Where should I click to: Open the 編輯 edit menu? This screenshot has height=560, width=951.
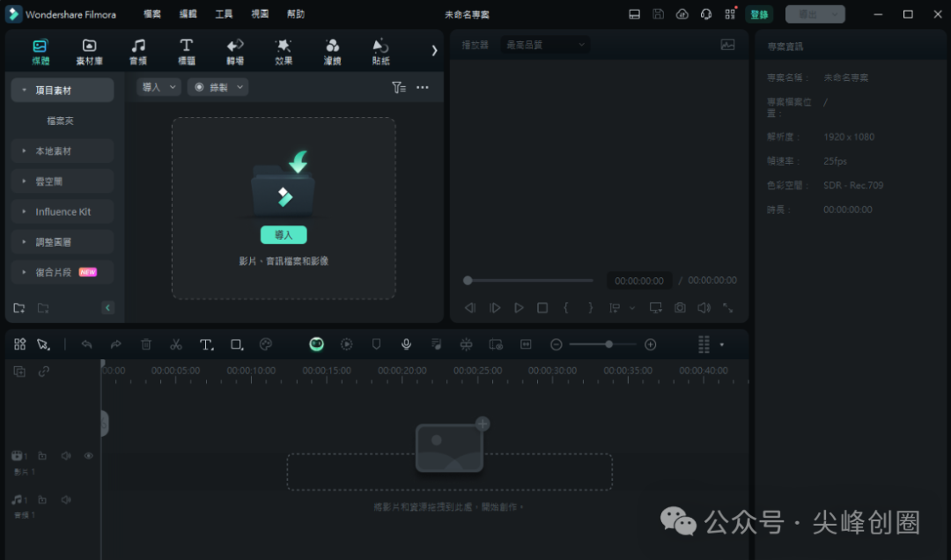click(x=188, y=14)
